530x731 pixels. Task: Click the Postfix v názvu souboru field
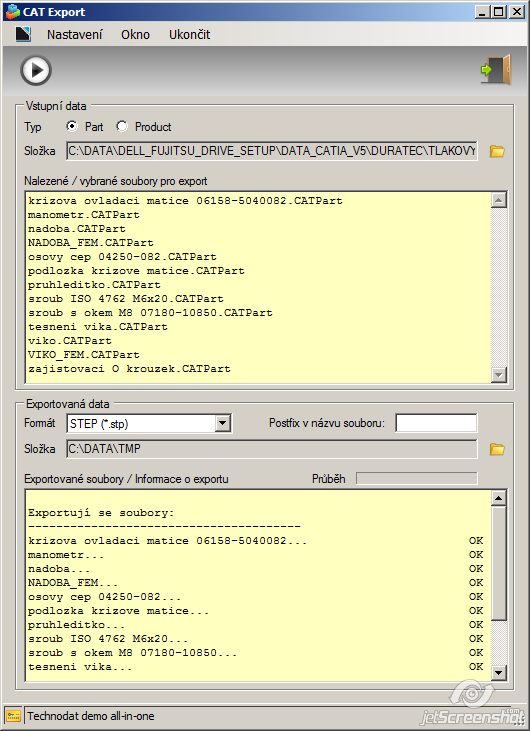[x=436, y=423]
